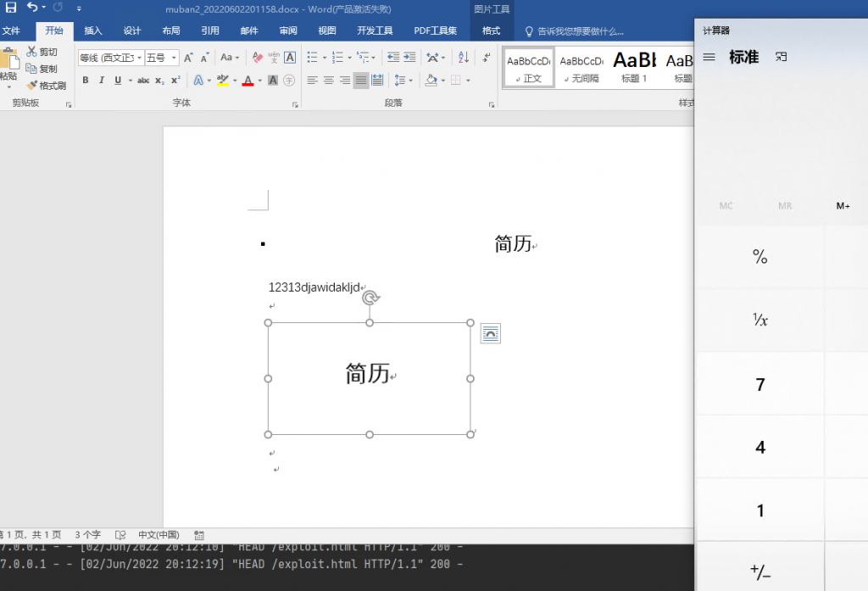868x591 pixels.
Task: Toggle justify alignment
Action: (x=361, y=81)
